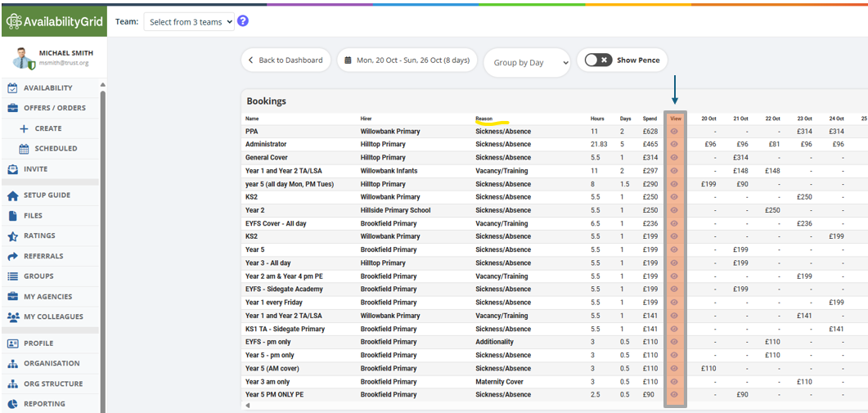The height and width of the screenshot is (413, 868).
Task: Open the Availability sidebar item
Action: coord(50,88)
